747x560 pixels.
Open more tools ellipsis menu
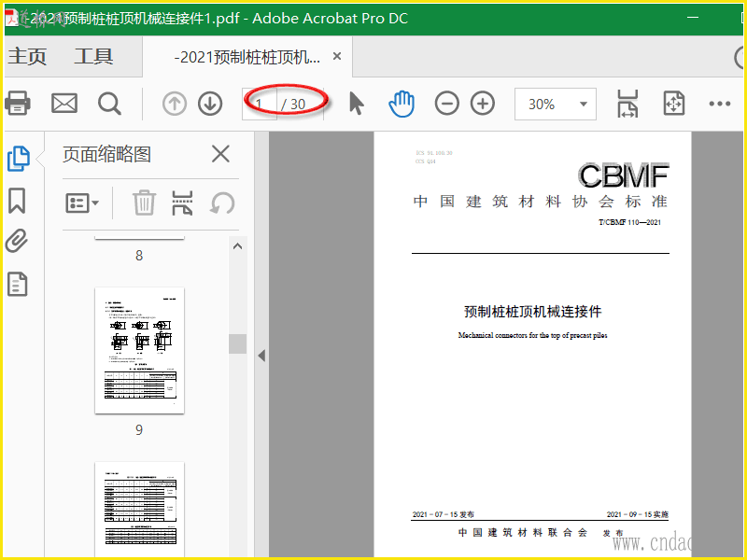coord(720,104)
